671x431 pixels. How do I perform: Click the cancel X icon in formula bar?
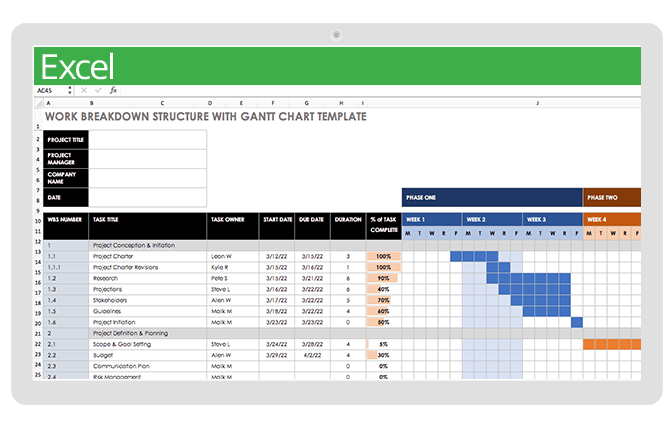point(83,90)
